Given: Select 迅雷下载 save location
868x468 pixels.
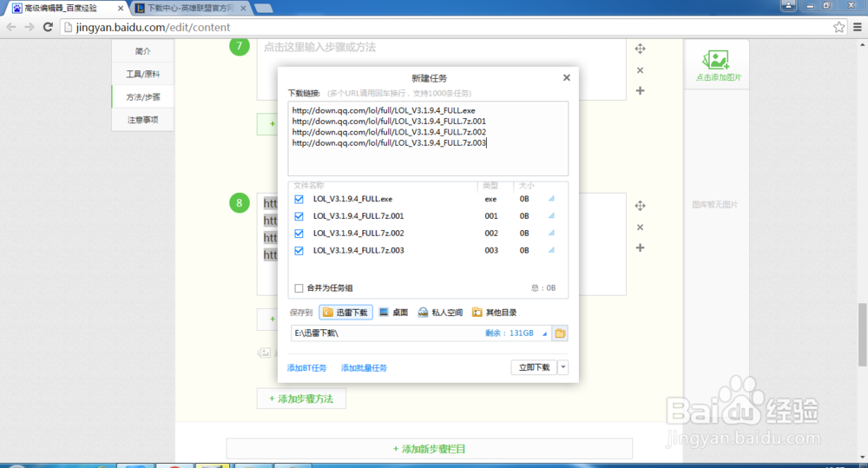Looking at the screenshot, I should pyautogui.click(x=346, y=313).
